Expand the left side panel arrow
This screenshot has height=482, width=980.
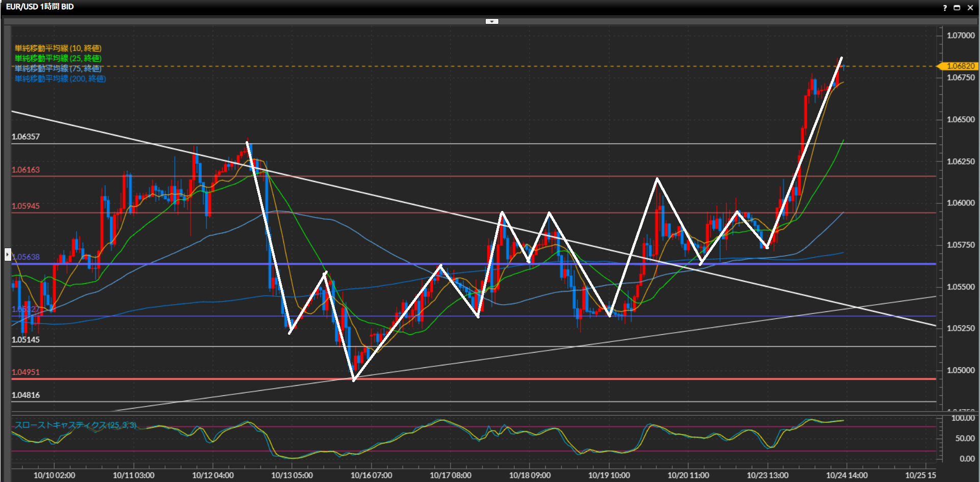click(x=8, y=254)
